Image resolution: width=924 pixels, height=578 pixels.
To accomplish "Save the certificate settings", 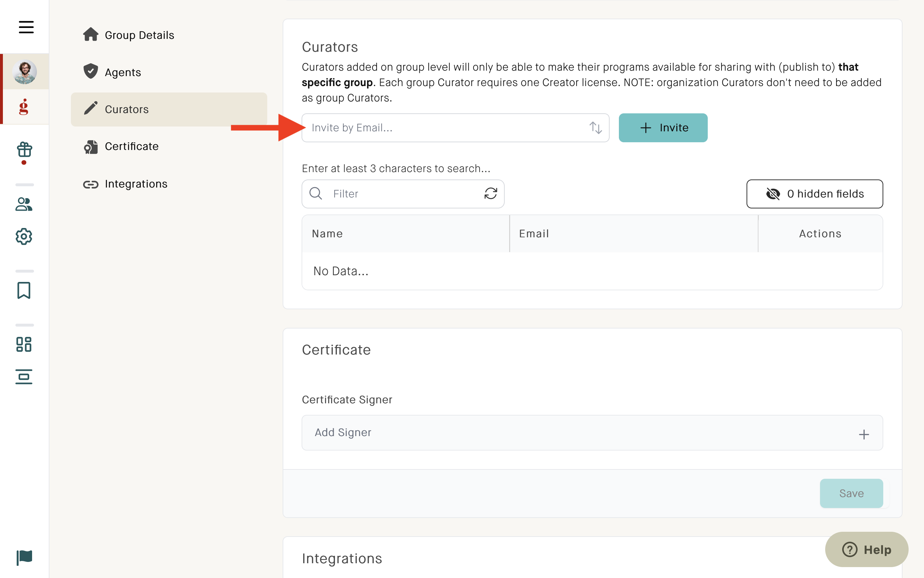I will 851,493.
